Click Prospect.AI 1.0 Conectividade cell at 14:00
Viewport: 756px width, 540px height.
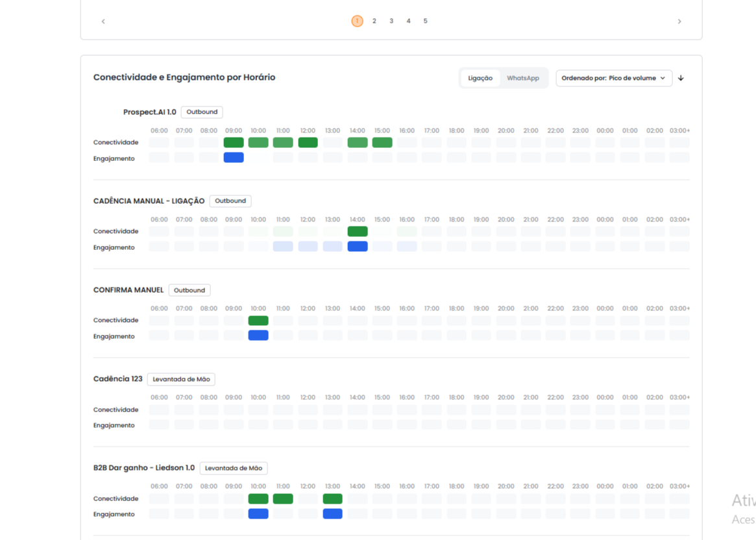(x=358, y=143)
